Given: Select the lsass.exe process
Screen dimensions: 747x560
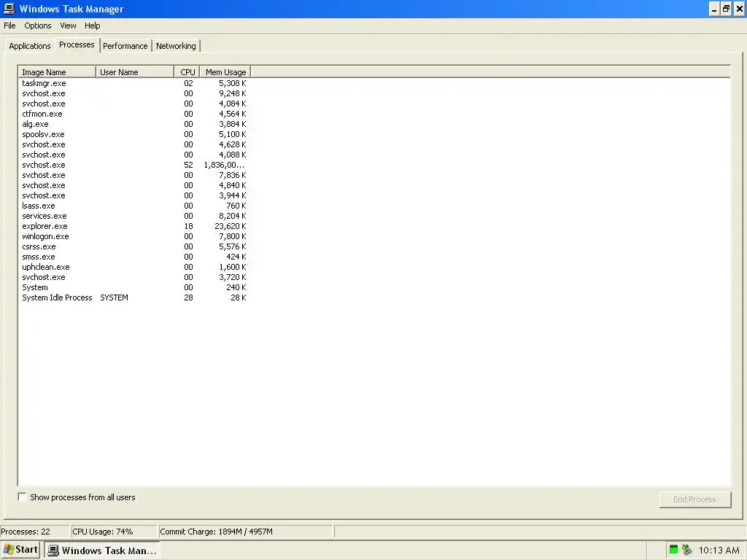Looking at the screenshot, I should [134, 206].
